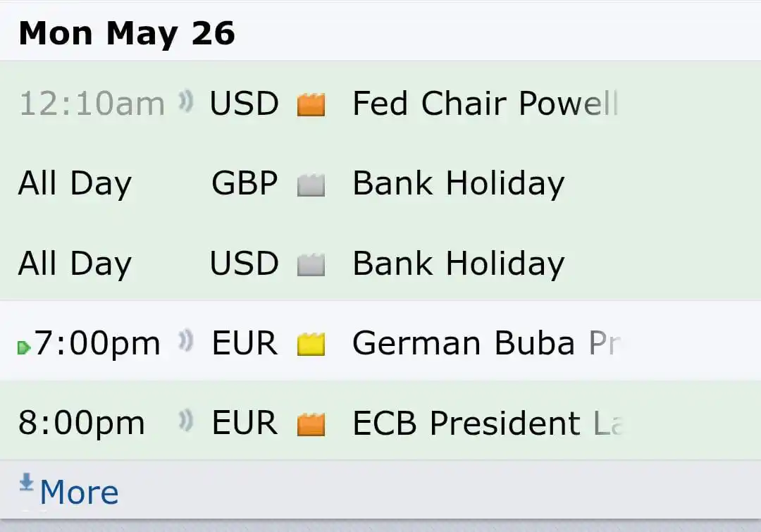761x532 pixels.
Task: Click the gray impact icon on GBP Bank Holiday
Action: (311, 185)
